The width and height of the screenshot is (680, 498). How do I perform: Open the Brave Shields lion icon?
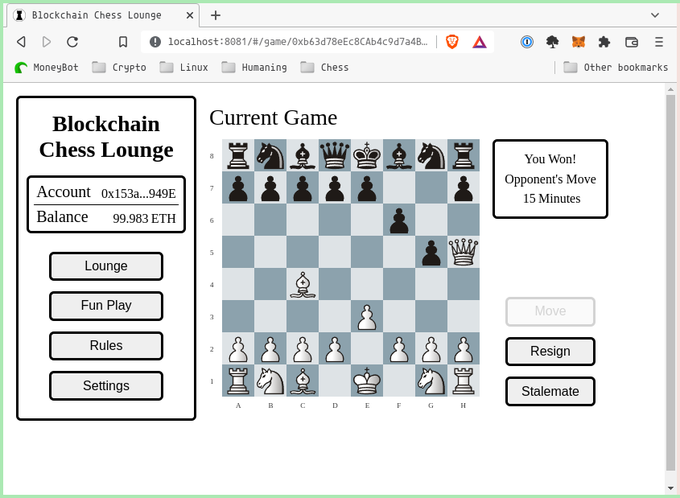click(x=452, y=42)
